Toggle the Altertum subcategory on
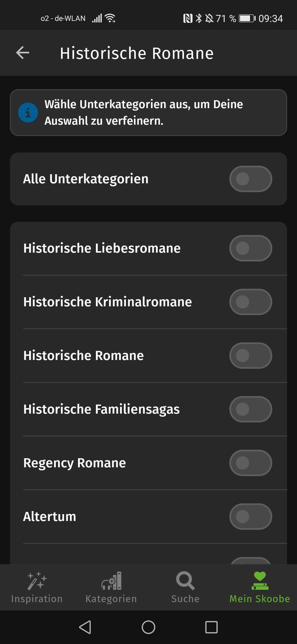The width and height of the screenshot is (297, 644). pos(251,517)
